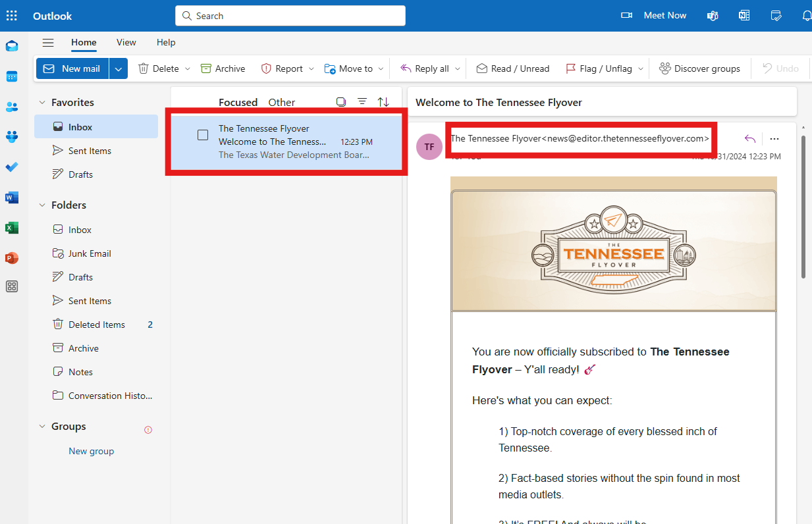812x524 pixels.
Task: Click Flag / Unflag in toolbar
Action: (x=599, y=68)
